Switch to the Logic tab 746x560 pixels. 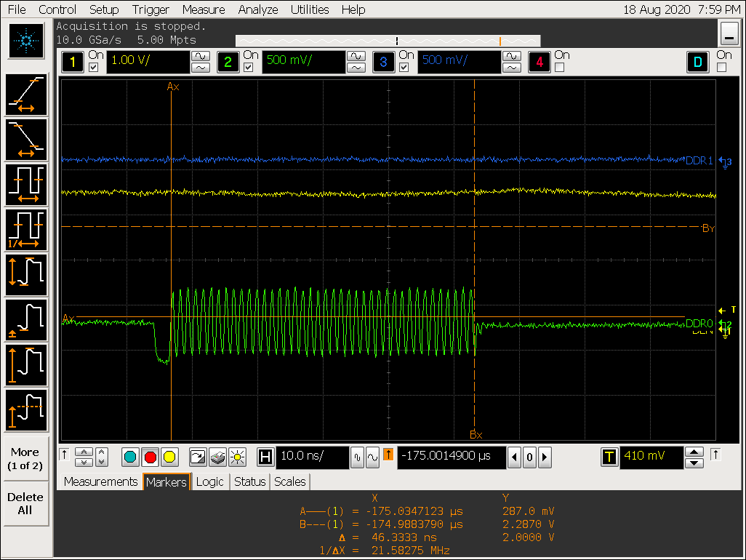[209, 481]
